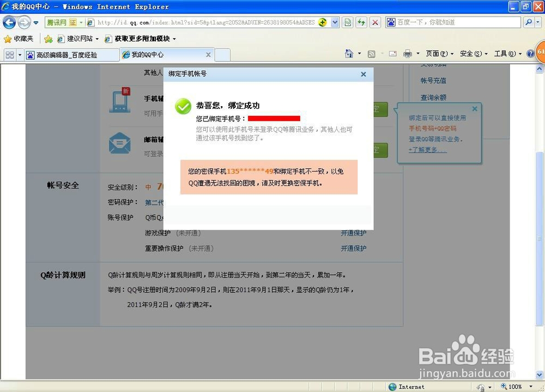Click the browser Back arrow button

click(x=9, y=22)
